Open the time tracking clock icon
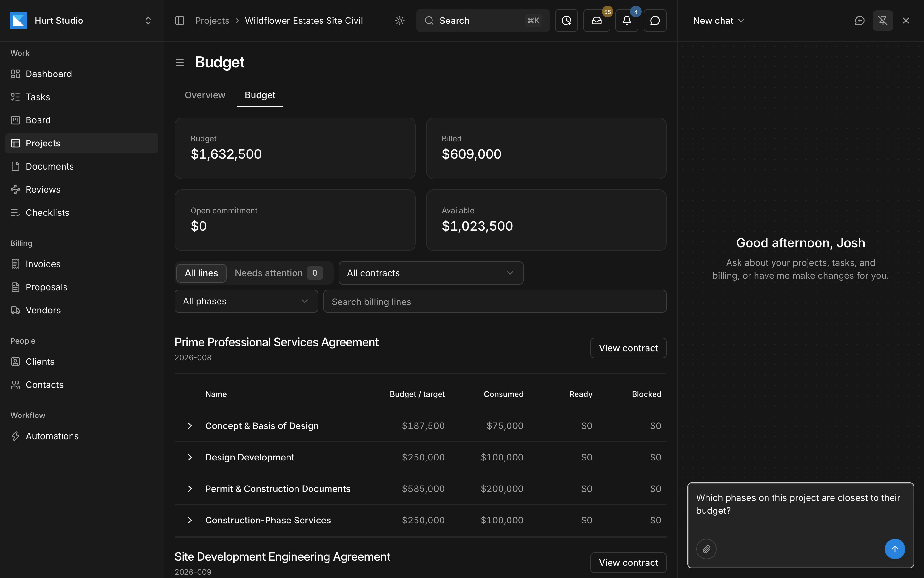 pyautogui.click(x=566, y=21)
